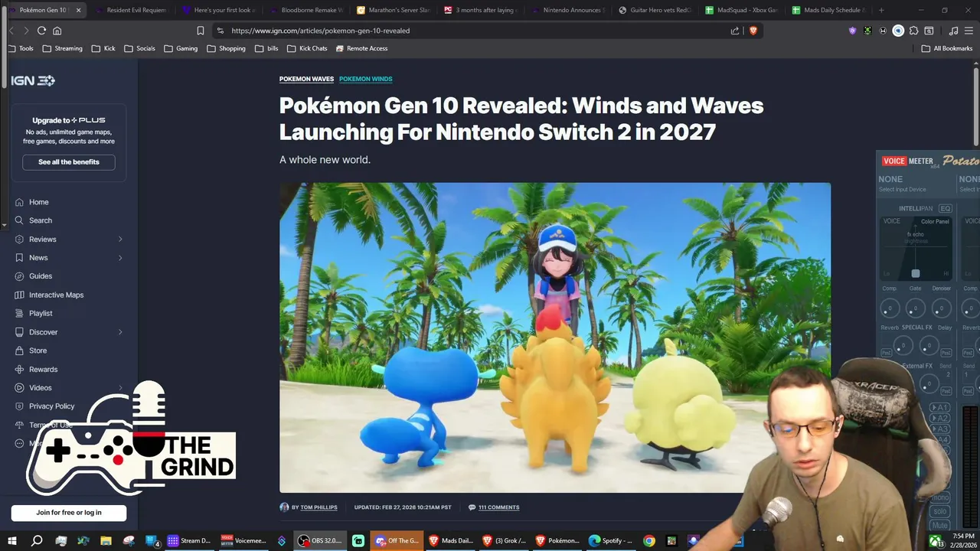Switch to Mads Daily Schedule tab
Image resolution: width=980 pixels, height=551 pixels.
click(829, 10)
